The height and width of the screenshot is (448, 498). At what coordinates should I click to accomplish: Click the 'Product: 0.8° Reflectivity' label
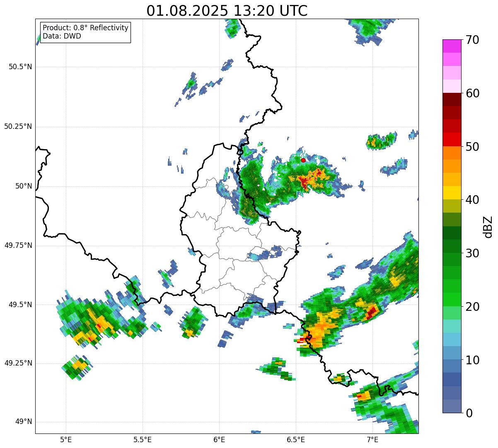[x=86, y=28]
